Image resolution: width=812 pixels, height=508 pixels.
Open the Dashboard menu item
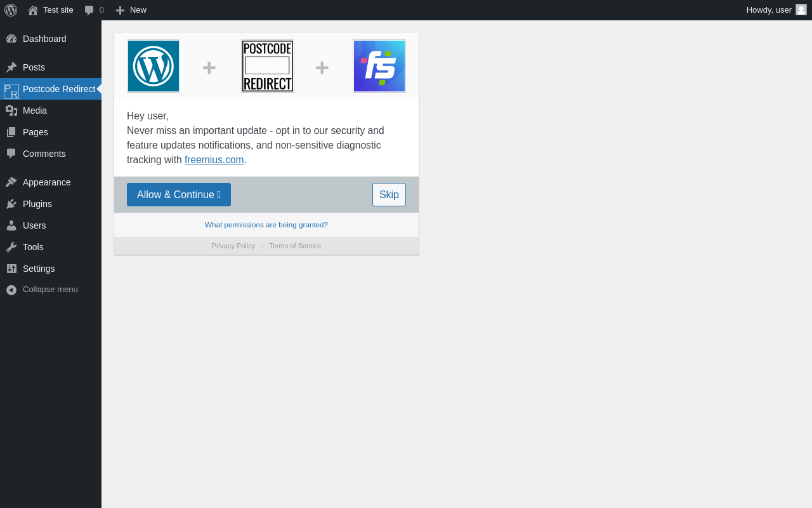click(x=51, y=39)
